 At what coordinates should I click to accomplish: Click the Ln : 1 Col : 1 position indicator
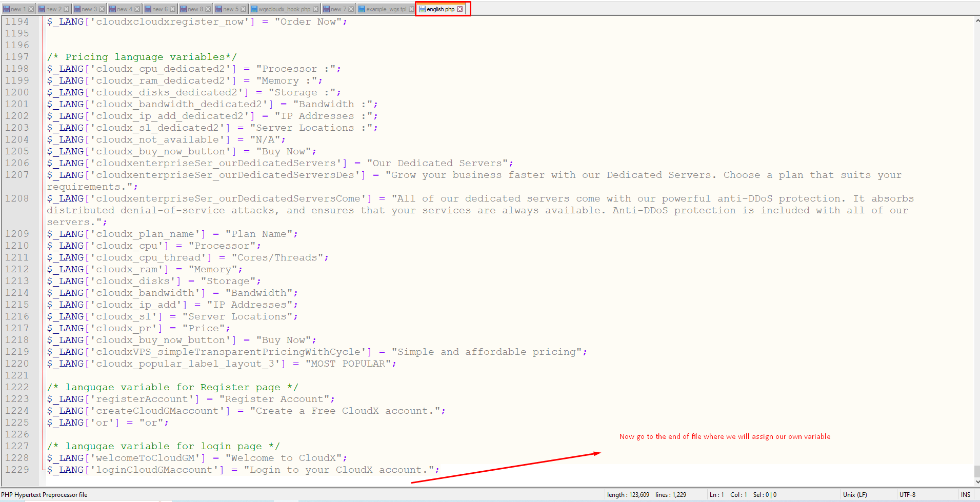click(728, 495)
